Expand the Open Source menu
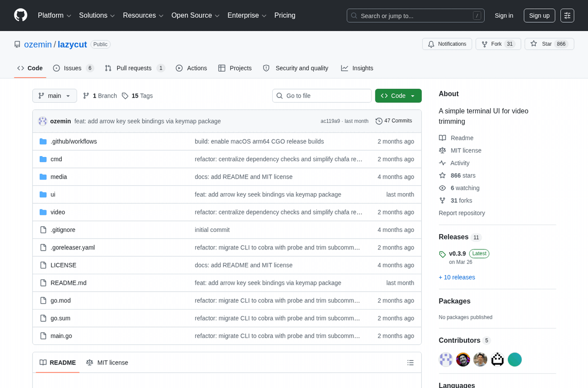Screen dimensions: 588x388 [195, 16]
